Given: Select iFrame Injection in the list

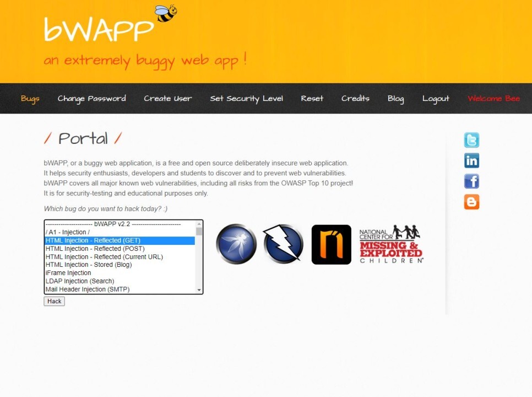Looking at the screenshot, I should (120, 273).
